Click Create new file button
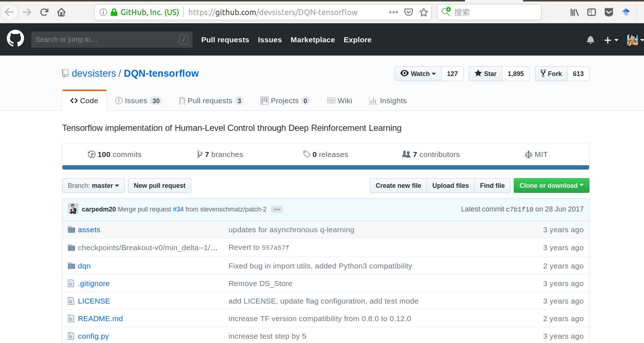The height and width of the screenshot is (343, 644). tap(398, 186)
